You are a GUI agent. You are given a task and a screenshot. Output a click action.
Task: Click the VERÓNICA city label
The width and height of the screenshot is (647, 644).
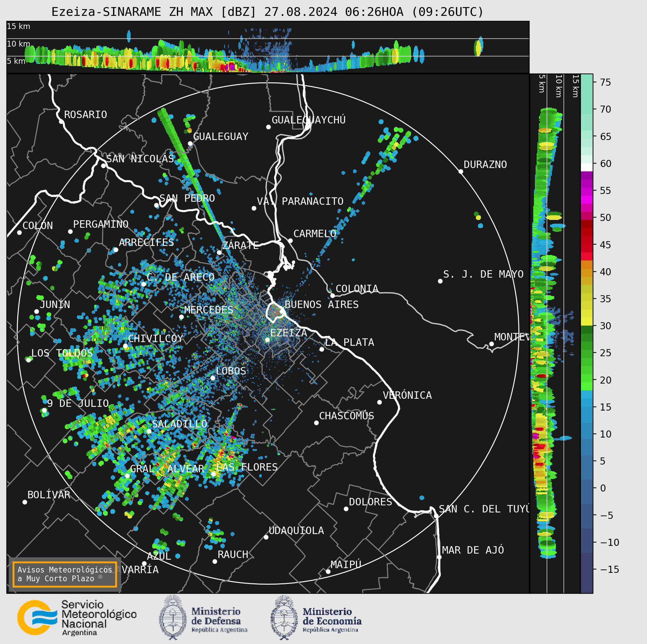point(407,395)
